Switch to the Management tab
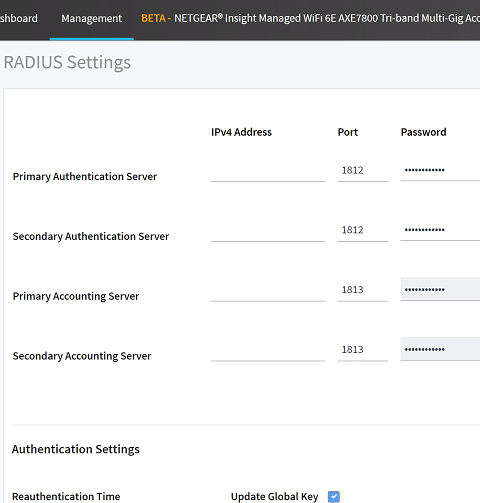480x503 pixels. [x=92, y=18]
